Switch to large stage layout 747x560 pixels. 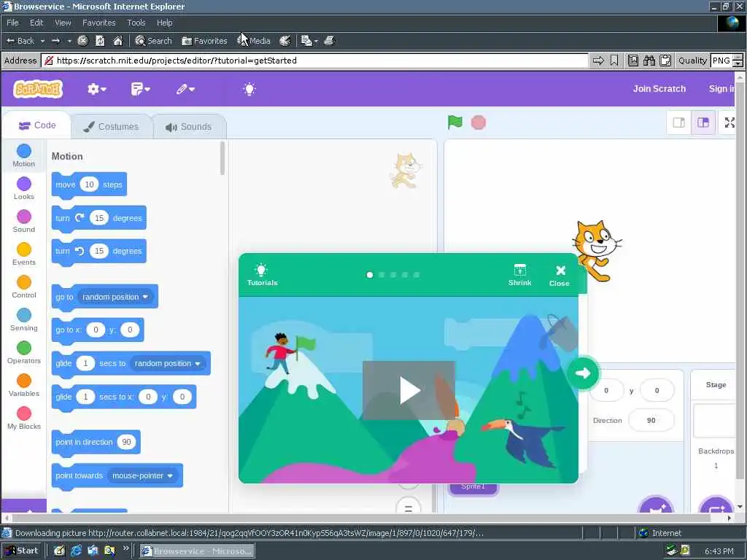click(x=703, y=122)
